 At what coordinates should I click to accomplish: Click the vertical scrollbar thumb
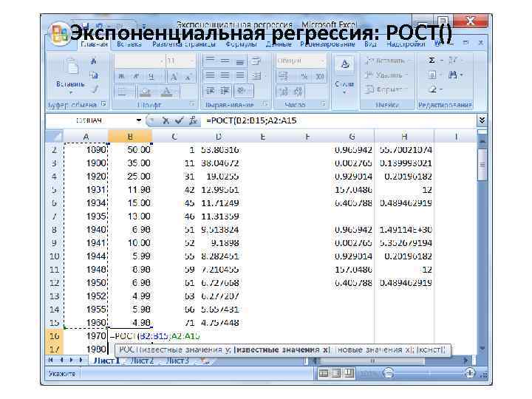coord(482,166)
